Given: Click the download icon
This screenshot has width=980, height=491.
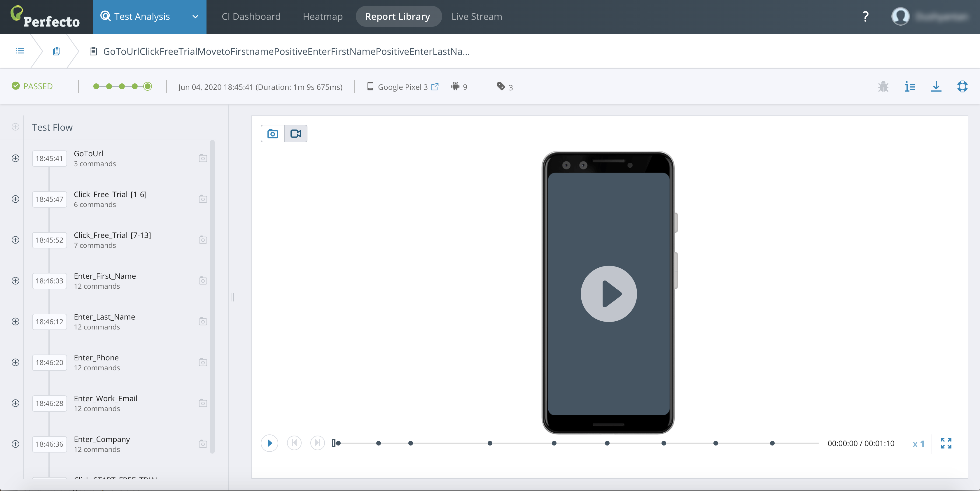Looking at the screenshot, I should (x=936, y=87).
